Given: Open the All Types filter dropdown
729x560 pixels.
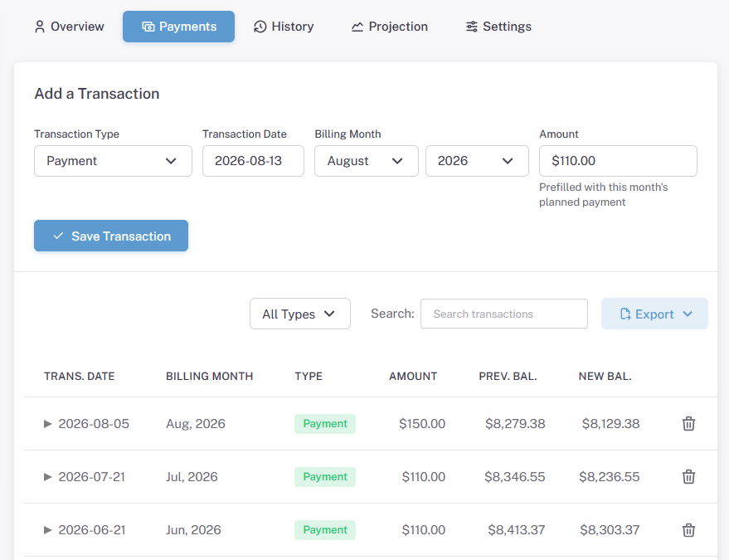Looking at the screenshot, I should tap(300, 314).
